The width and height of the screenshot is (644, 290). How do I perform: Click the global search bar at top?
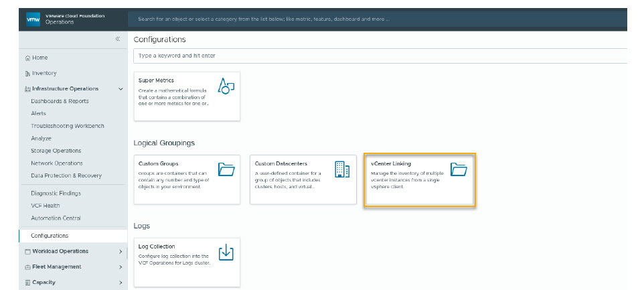[x=375, y=19]
